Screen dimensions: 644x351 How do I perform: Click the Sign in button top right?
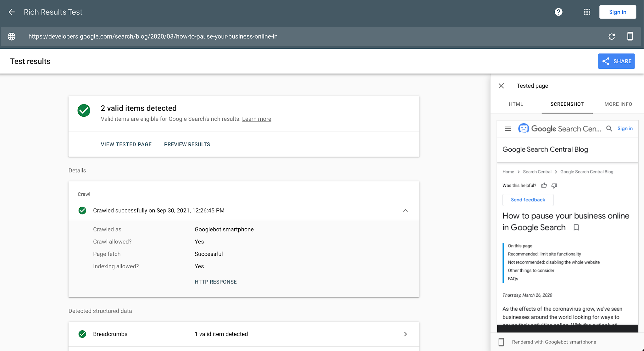pos(618,12)
